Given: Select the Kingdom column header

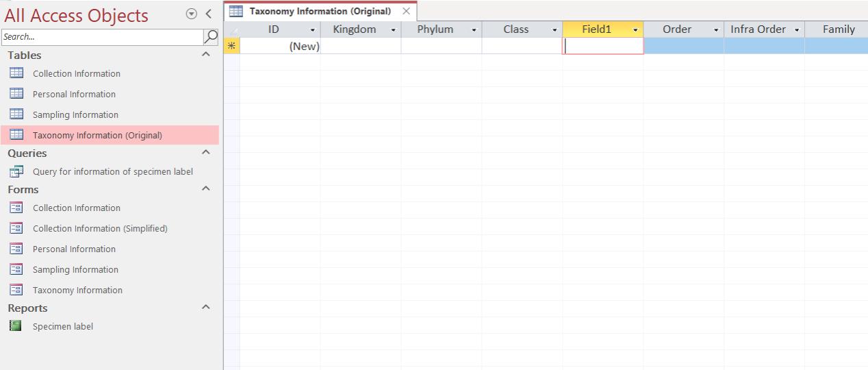Looking at the screenshot, I should (x=361, y=29).
